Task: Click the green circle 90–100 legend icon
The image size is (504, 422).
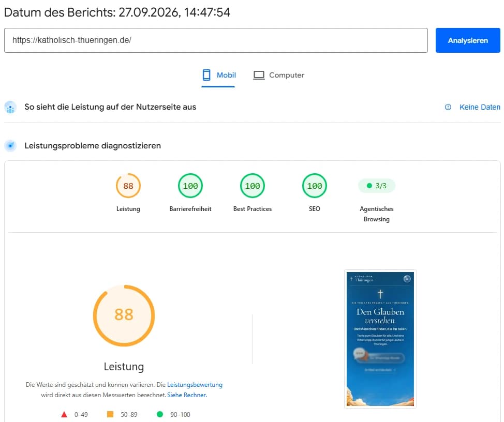Action: tap(160, 414)
